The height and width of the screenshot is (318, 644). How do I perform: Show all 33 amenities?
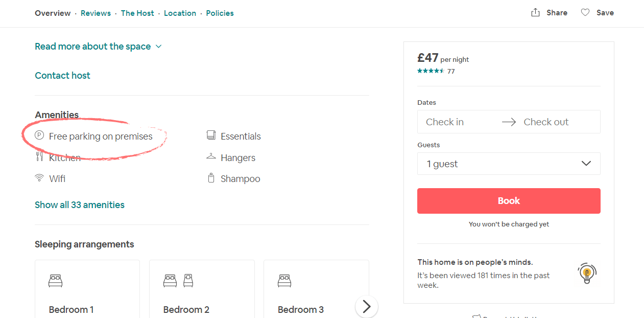80,205
